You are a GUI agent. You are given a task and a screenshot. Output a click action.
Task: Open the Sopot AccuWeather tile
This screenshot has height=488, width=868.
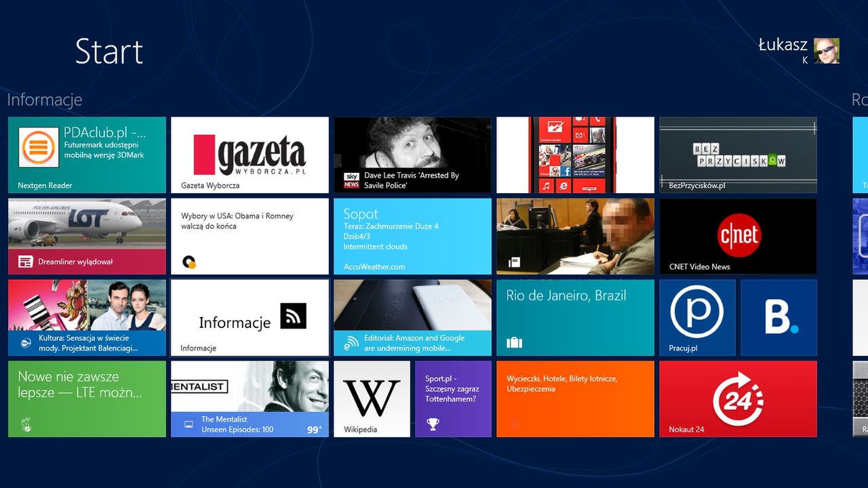(x=412, y=237)
